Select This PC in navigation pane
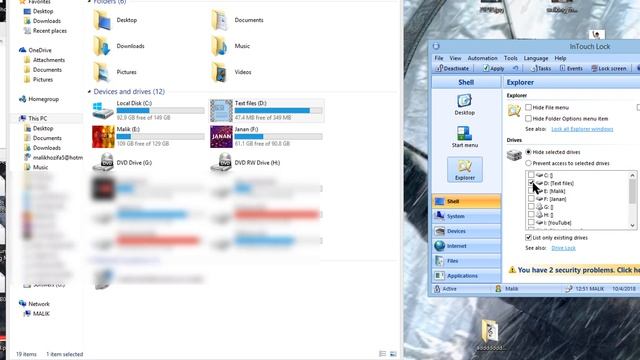The height and width of the screenshot is (360, 640). coord(33,118)
